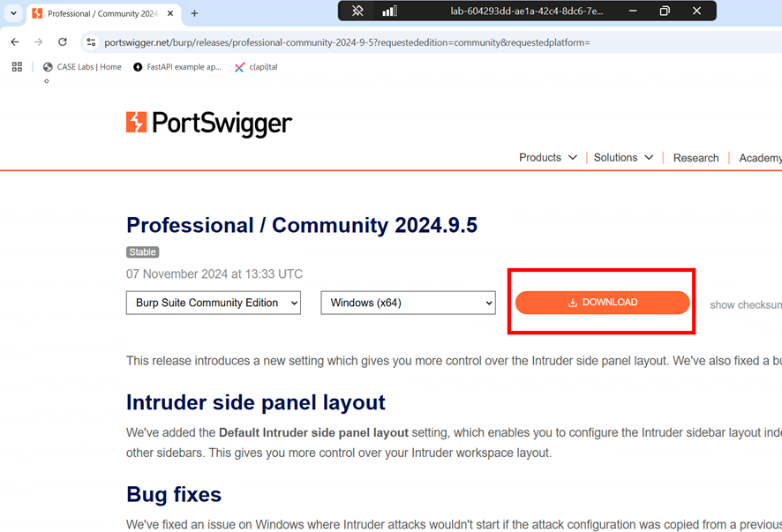Open the site information icon in address bar
This screenshot has height=532, width=782.
[x=91, y=42]
